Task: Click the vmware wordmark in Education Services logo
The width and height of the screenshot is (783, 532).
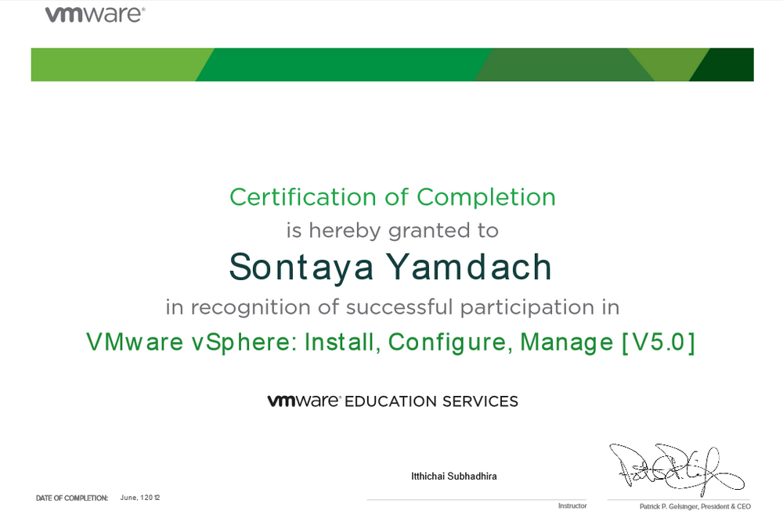Action: click(x=303, y=401)
